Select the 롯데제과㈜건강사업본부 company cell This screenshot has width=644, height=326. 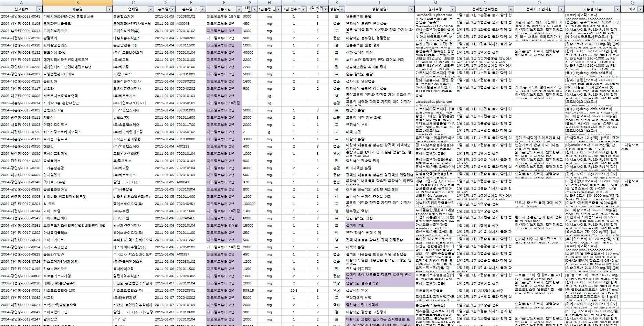[x=133, y=23]
